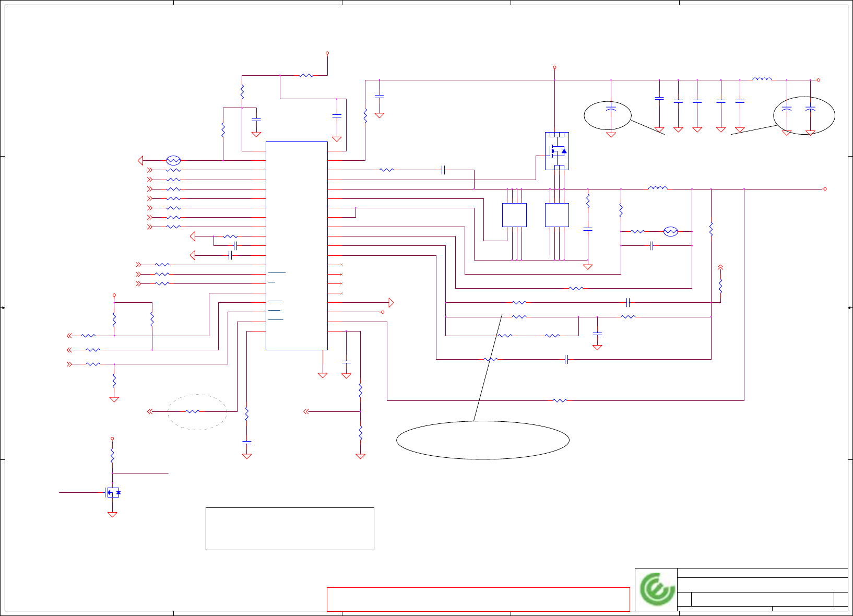Click the green circular logo in title block
Screen dimensions: 853x616
tap(657, 589)
